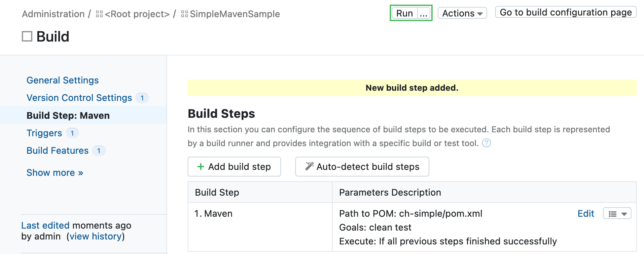Switch to the Triggers section
This screenshot has width=644, height=254.
(x=44, y=133)
